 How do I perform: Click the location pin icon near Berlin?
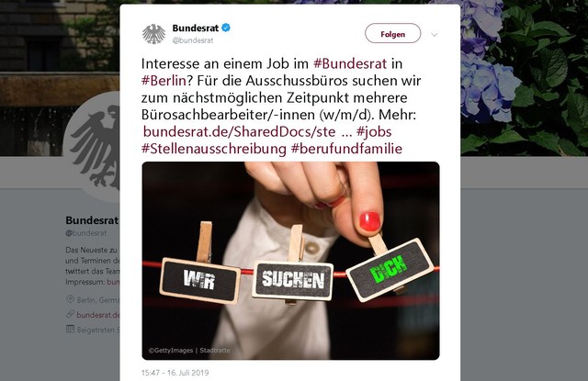(x=70, y=299)
